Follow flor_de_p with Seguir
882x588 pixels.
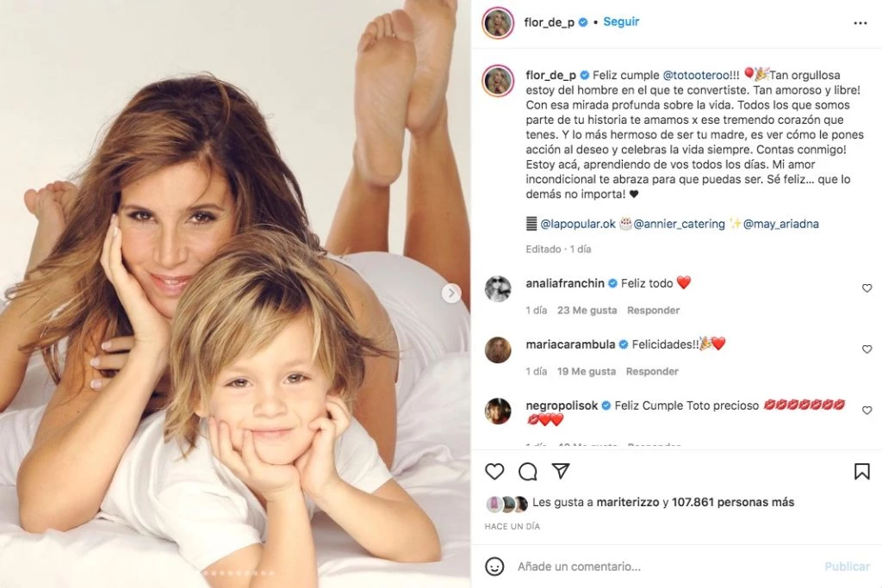coord(621,22)
